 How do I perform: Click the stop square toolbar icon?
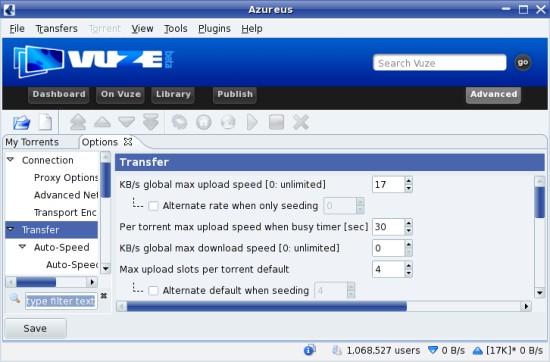pyautogui.click(x=276, y=122)
